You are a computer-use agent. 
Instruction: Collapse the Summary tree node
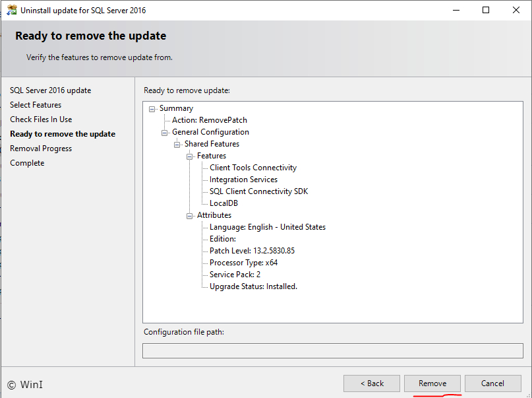pyautogui.click(x=151, y=108)
